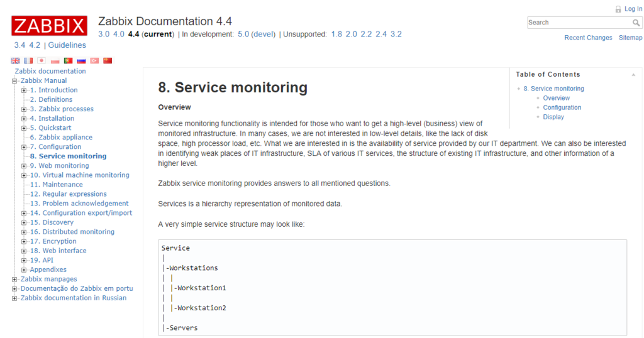Switch to version 5.0 documentation
The image size is (644, 338).
[243, 34]
